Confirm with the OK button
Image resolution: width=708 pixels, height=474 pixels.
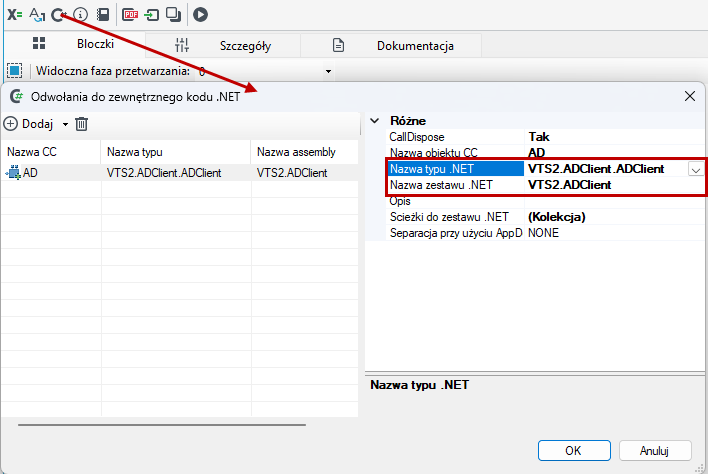click(x=574, y=451)
